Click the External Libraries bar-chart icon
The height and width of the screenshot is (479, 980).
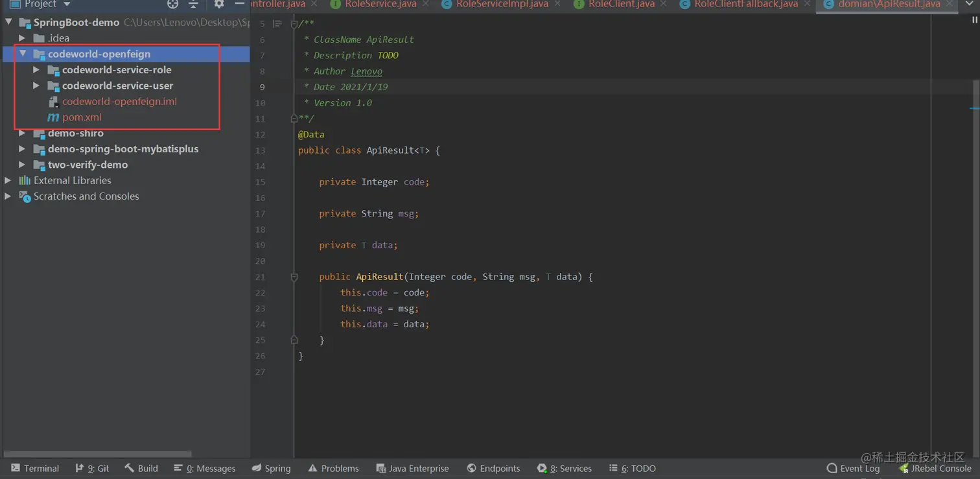(x=25, y=180)
